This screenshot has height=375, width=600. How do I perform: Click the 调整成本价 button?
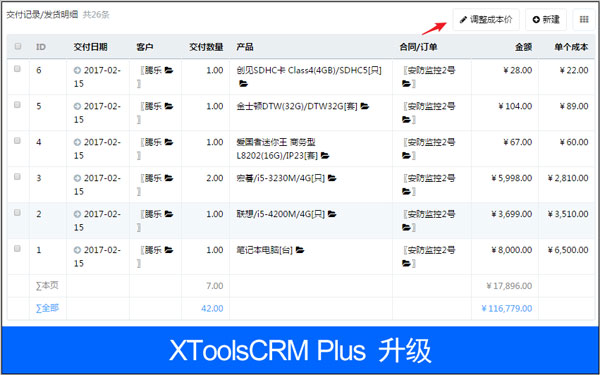(486, 20)
